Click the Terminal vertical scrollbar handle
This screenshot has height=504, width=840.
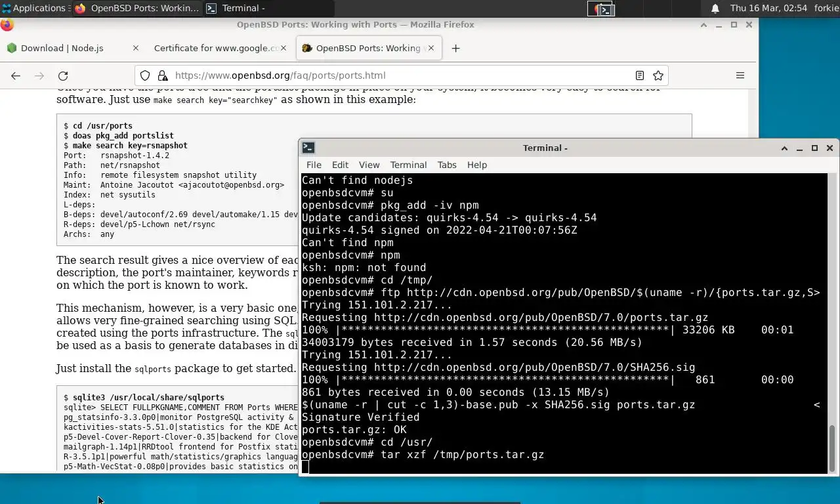(833, 448)
